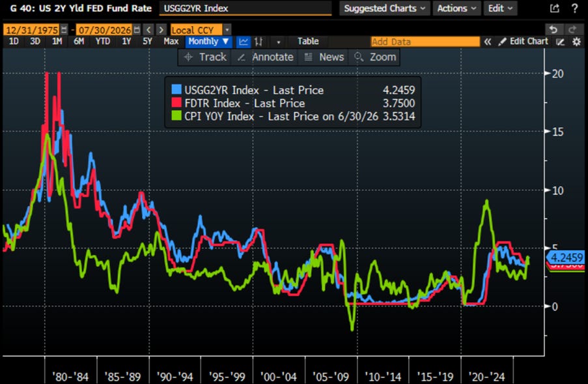
Task: Open the help question mark icon
Action: coord(574,8)
